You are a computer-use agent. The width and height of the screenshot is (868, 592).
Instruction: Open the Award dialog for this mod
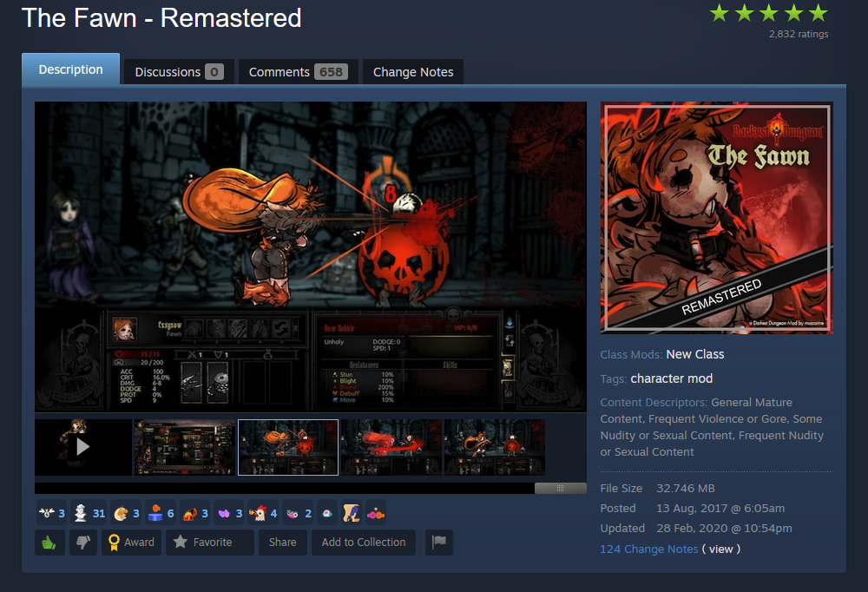(x=132, y=543)
